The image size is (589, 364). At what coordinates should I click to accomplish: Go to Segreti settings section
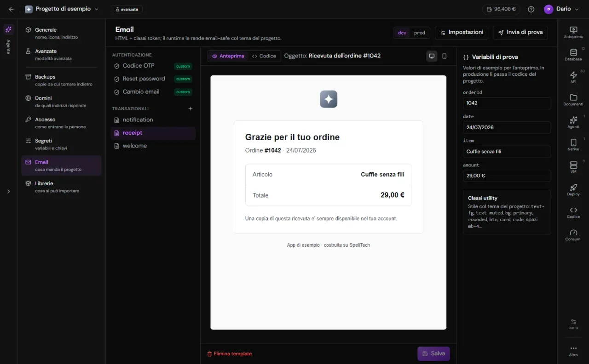pyautogui.click(x=61, y=144)
